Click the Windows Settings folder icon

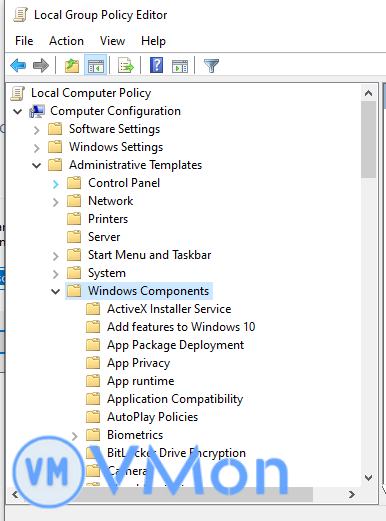point(55,147)
